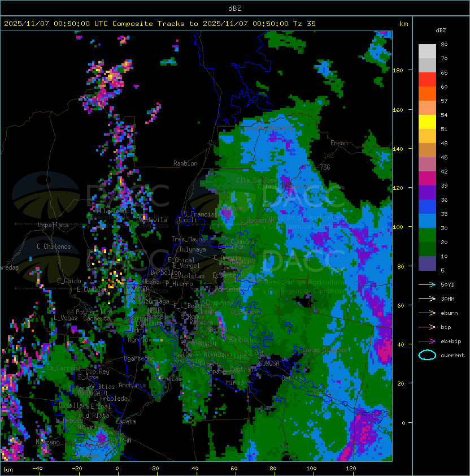Image resolution: width=470 pixels, height=476 pixels.
Task: Click the 'dBZ' title at window top
Action: coord(235,8)
